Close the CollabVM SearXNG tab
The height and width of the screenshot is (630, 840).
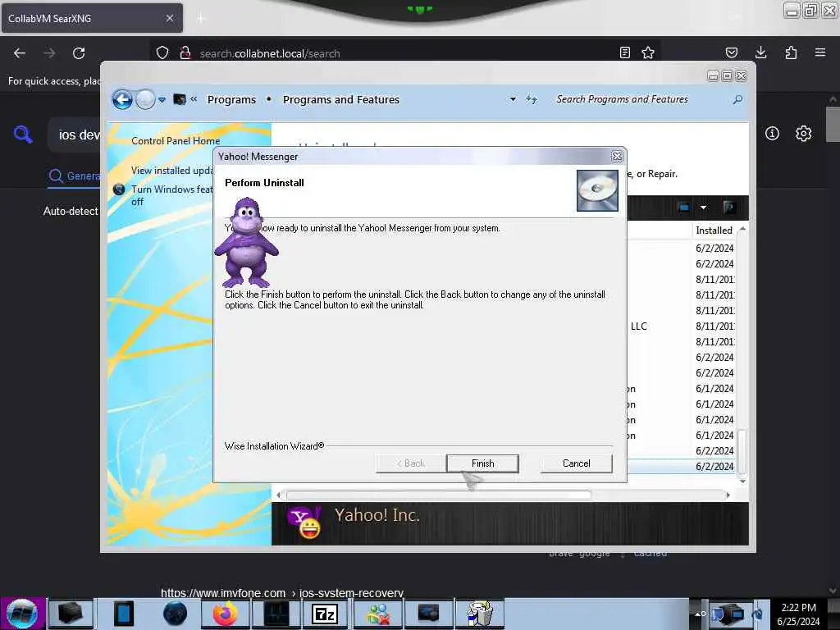point(169,18)
